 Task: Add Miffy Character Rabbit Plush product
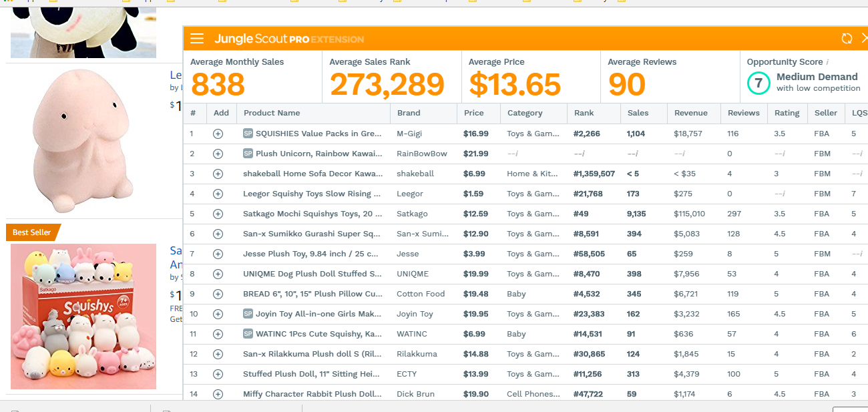(x=218, y=394)
